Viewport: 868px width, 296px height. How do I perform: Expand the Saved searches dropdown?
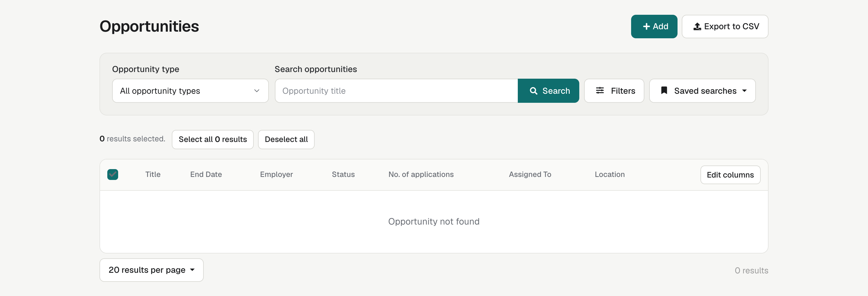click(x=702, y=91)
